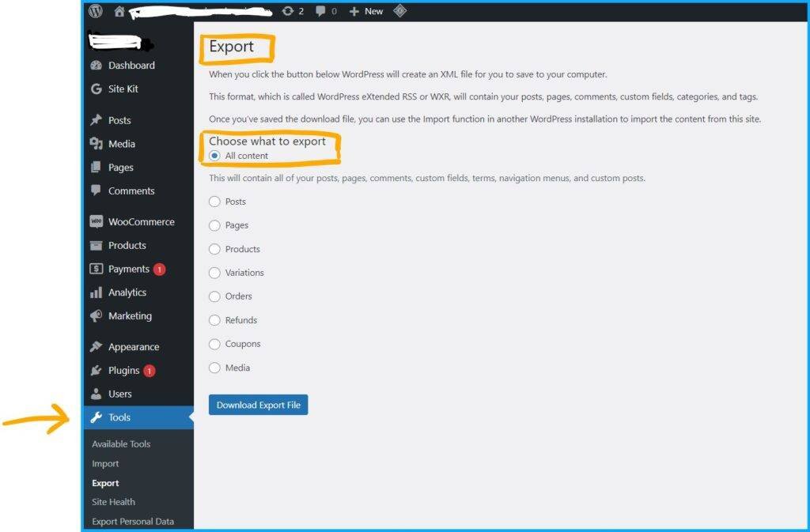Viewport: 810px width, 532px height.
Task: Open Site Health under Tools
Action: [x=113, y=502]
